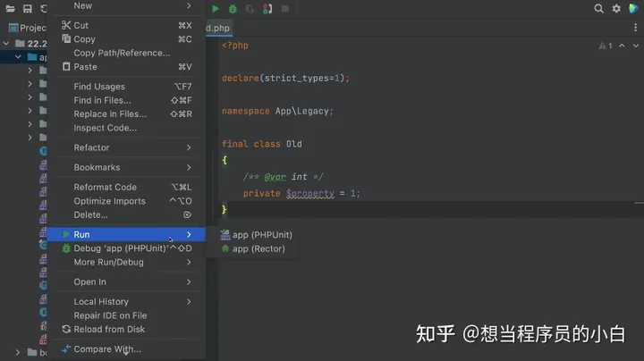The height and width of the screenshot is (361, 644).
Task: Select Find in Files menu item
Action: 126,100
